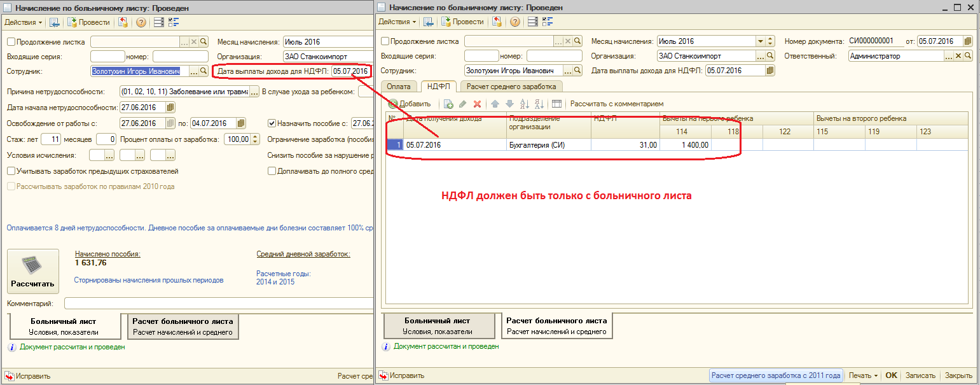
Task: Click the pencil edit row icon
Action: [463, 104]
